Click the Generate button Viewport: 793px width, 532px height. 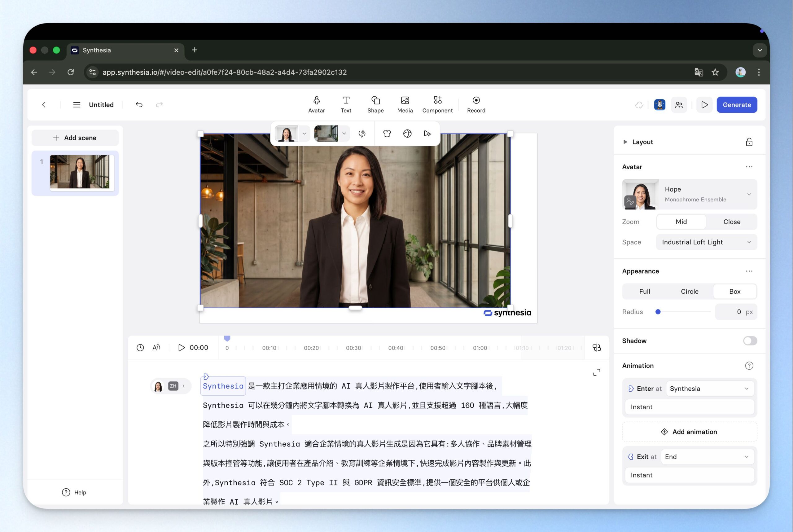(736, 105)
